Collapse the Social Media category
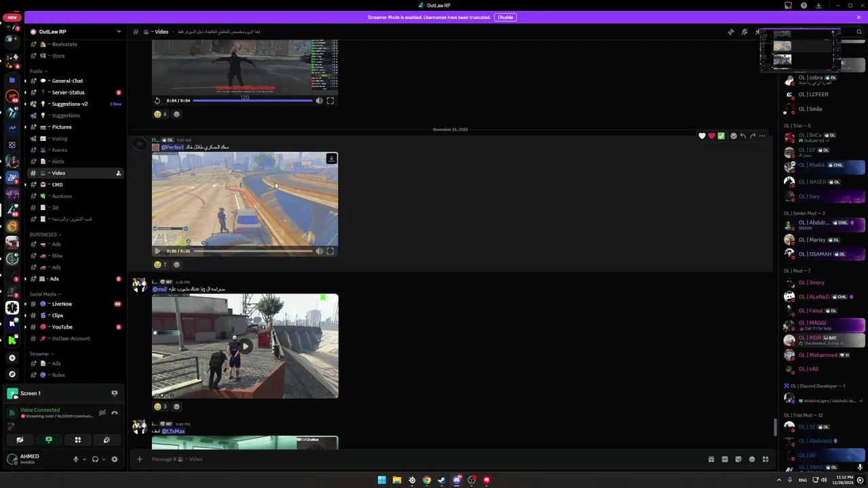 point(45,294)
